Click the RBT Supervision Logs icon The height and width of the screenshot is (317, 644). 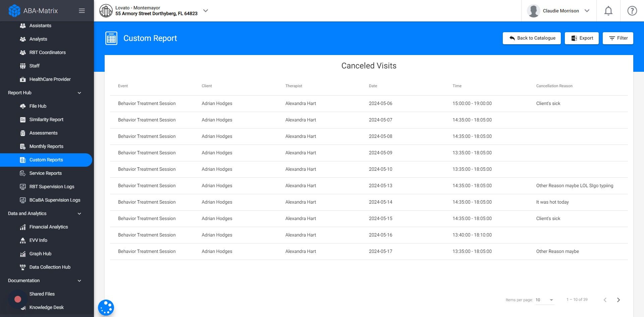click(x=23, y=187)
